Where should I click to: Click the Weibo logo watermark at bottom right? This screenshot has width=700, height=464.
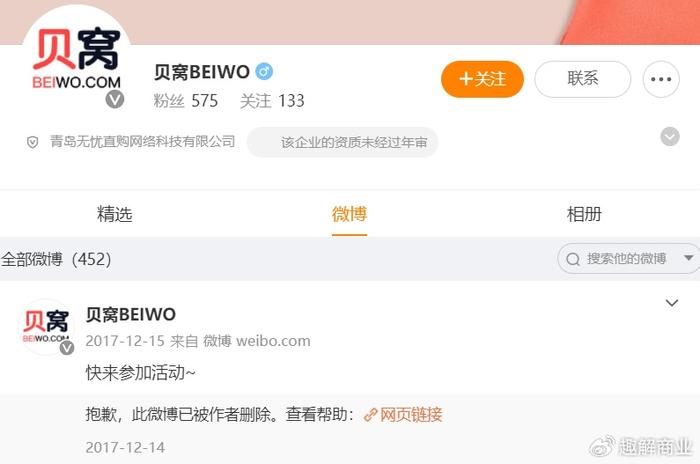click(x=602, y=447)
